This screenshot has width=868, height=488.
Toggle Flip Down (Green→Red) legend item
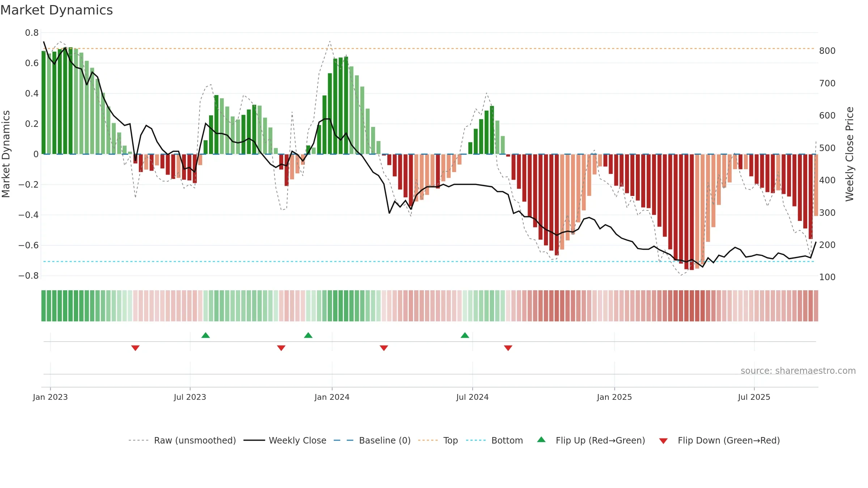coord(719,440)
